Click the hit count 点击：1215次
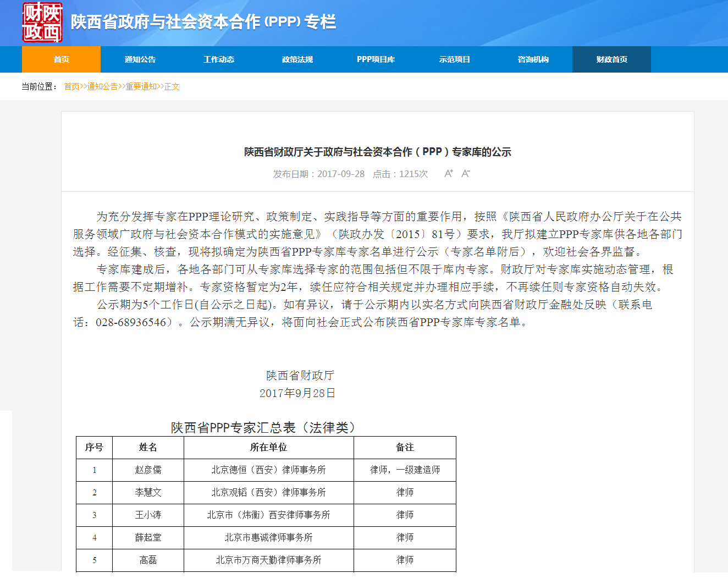 pos(400,174)
